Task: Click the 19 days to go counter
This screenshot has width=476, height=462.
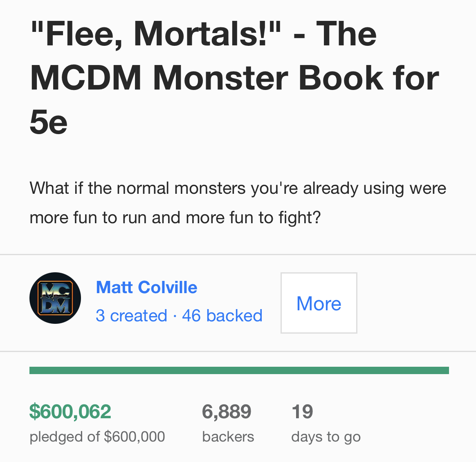Action: tap(302, 412)
